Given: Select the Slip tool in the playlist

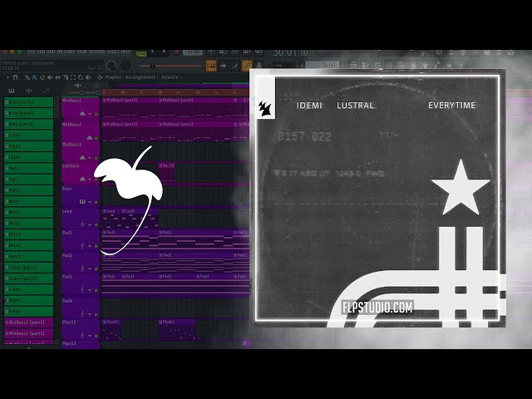Looking at the screenshot, I should pyautogui.click(x=58, y=77).
